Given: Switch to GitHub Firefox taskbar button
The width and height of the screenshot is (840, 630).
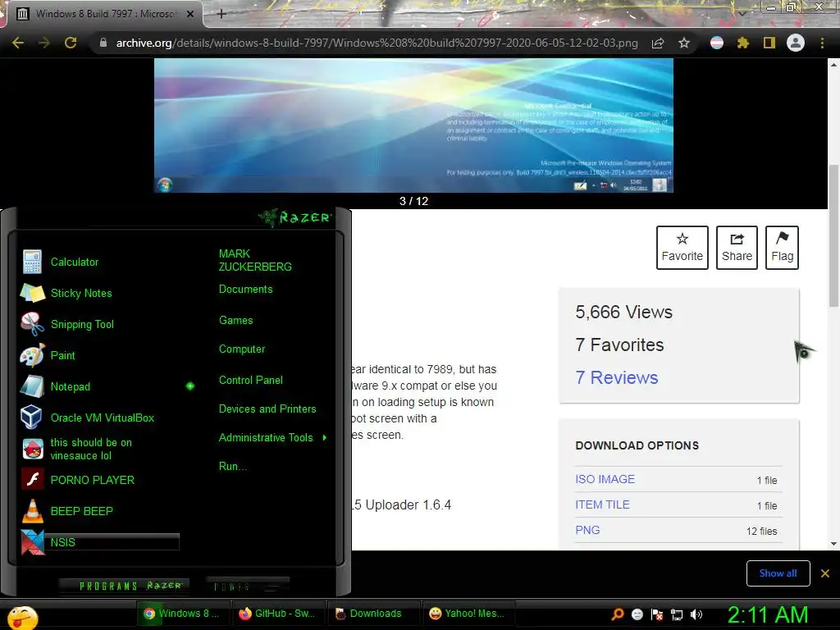Looking at the screenshot, I should point(278,614).
